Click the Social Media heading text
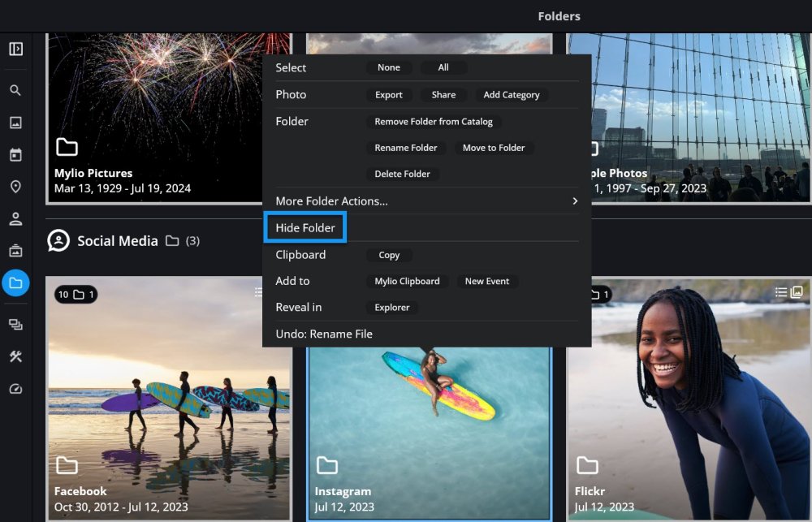The height and width of the screenshot is (522, 812). coord(118,241)
